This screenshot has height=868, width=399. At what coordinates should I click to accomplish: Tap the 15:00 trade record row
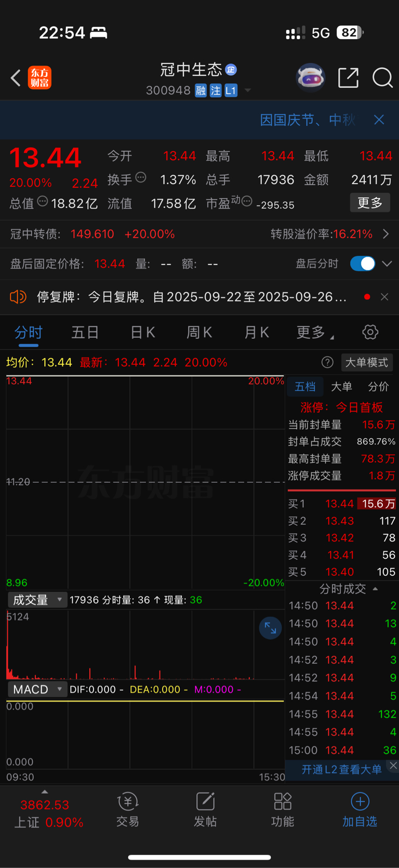point(342,750)
